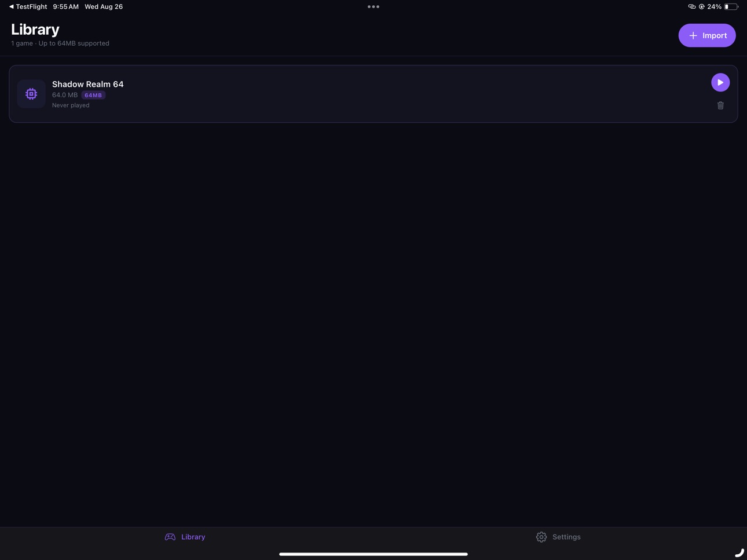Viewport: 747px width, 560px height.
Task: Switch to the Settings tab
Action: pos(558,537)
